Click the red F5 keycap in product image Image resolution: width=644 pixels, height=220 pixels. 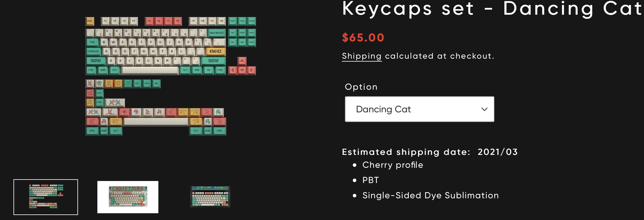pyautogui.click(x=149, y=21)
